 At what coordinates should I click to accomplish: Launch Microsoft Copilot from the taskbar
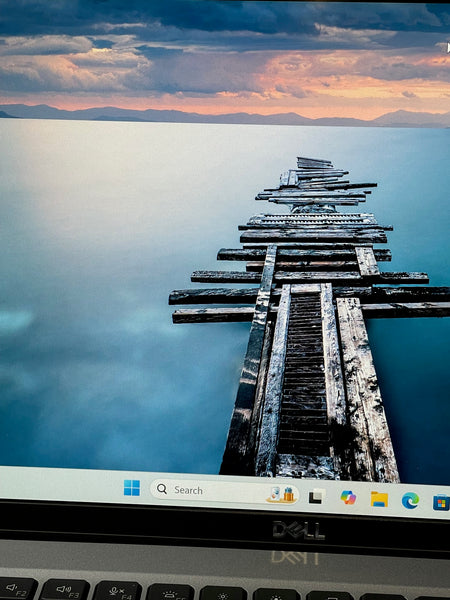[x=348, y=497]
